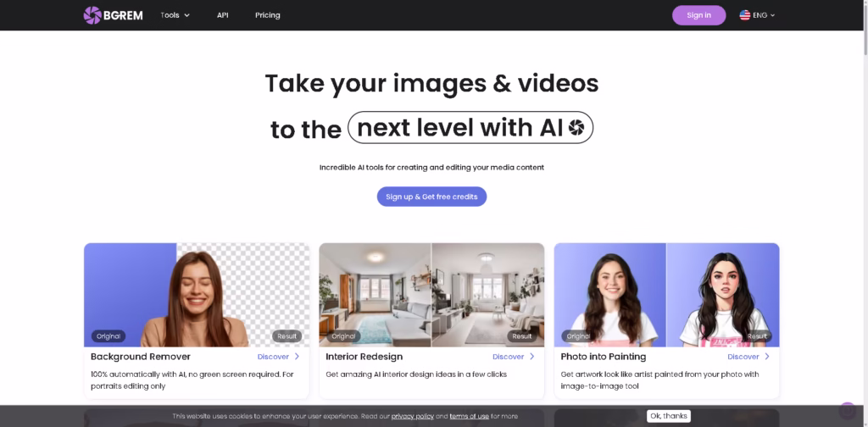The width and height of the screenshot is (868, 427).
Task: Click the US flag language icon
Action: click(744, 15)
